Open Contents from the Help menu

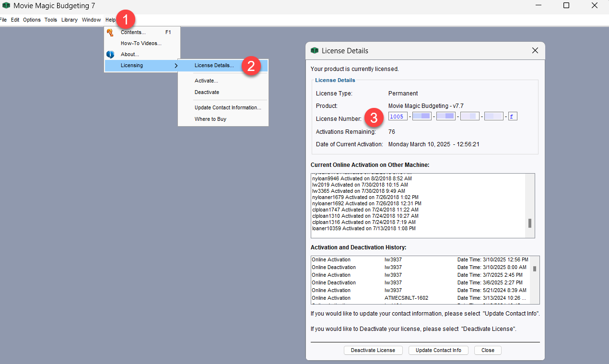point(142,32)
